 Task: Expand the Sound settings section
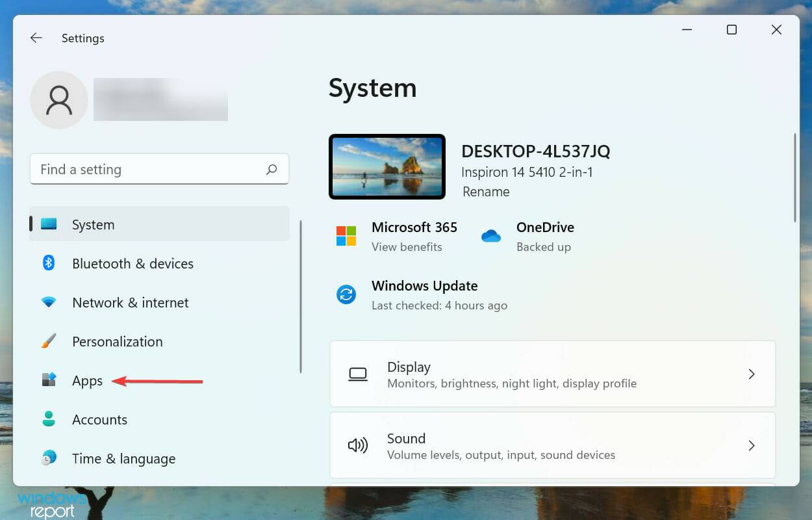(x=552, y=445)
